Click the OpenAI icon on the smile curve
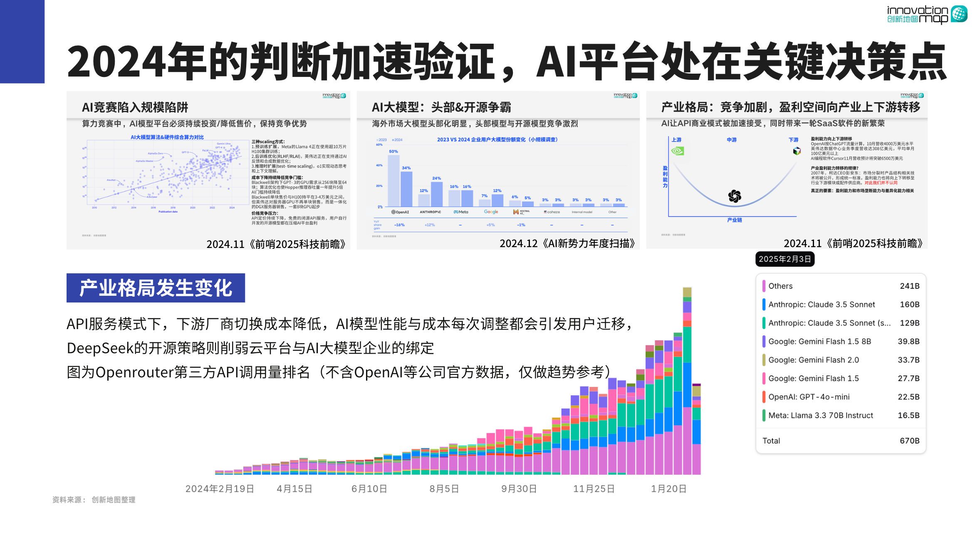The width and height of the screenshot is (980, 550). (735, 196)
